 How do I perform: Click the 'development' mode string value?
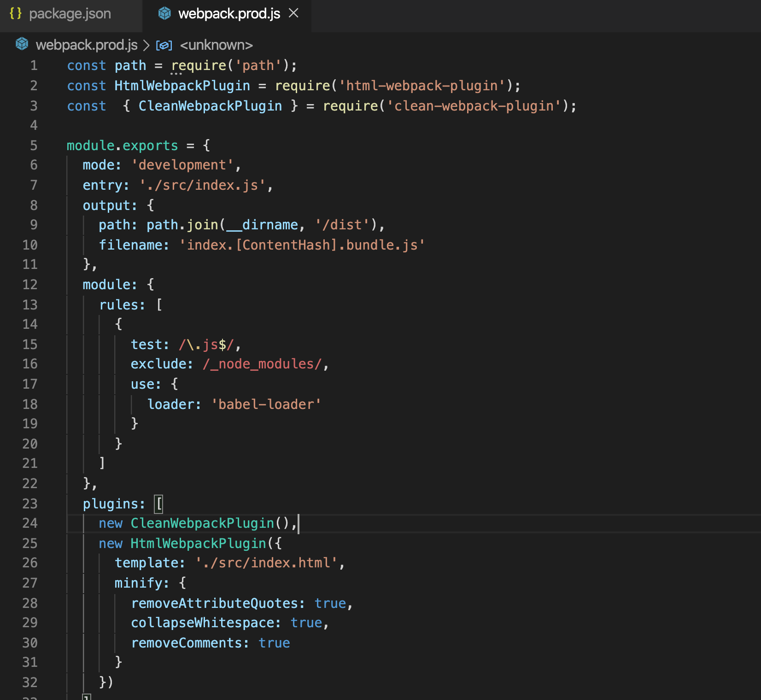(x=184, y=165)
